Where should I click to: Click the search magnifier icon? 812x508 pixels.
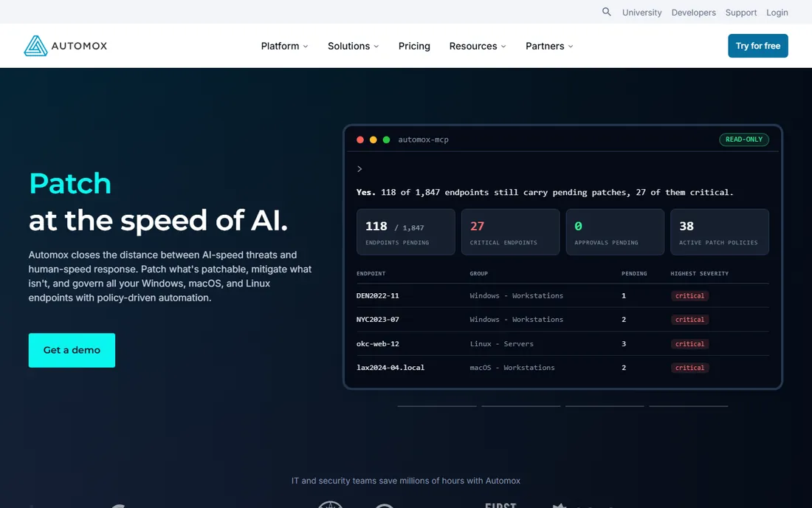606,11
